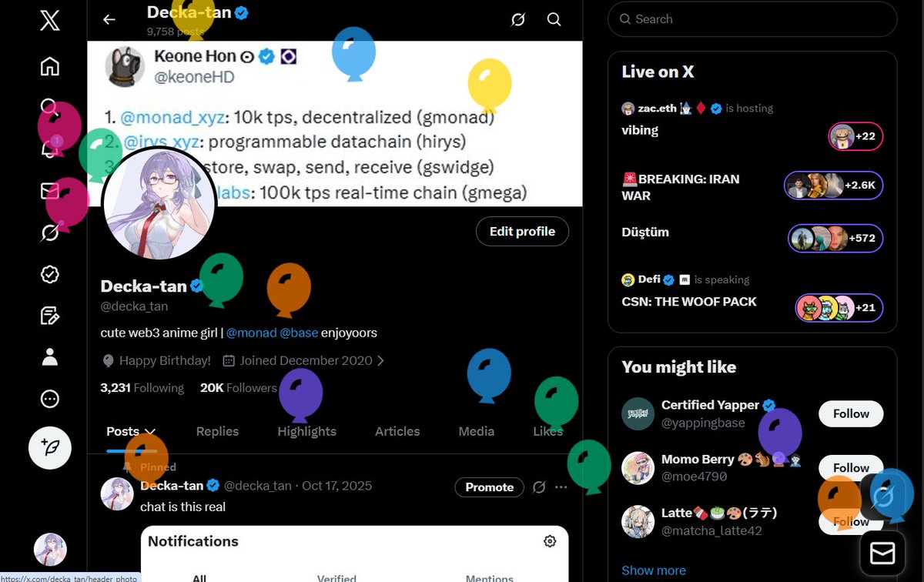Open the 20K Followers list
The image size is (924, 582).
coord(239,388)
